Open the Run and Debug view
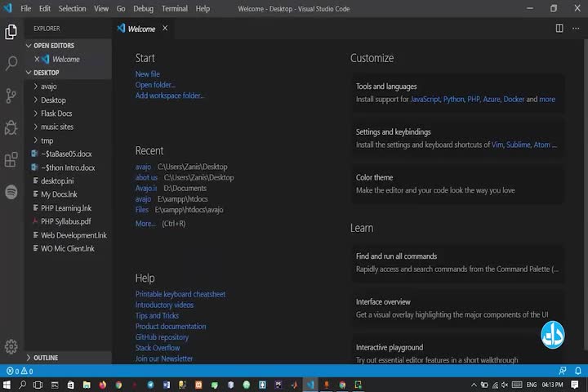Screen dimensions: 588x392 pos(11,127)
